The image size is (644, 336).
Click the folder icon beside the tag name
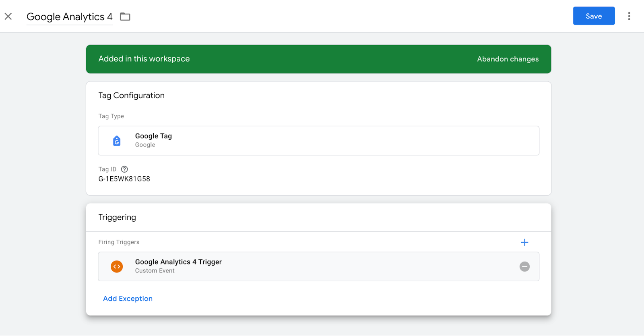click(x=125, y=17)
